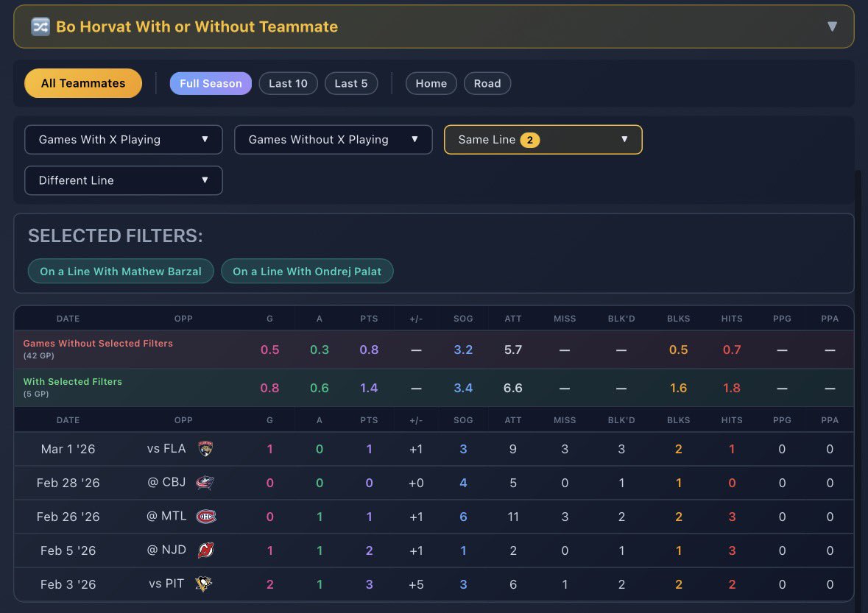868x613 pixels.
Task: Select the Feb 28 '26 date cell
Action: [68, 483]
